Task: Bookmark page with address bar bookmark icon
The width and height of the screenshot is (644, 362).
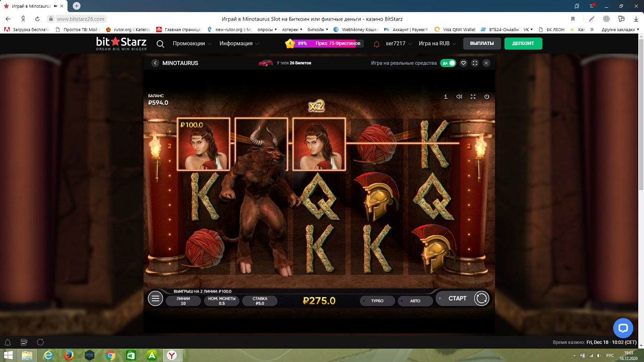Action: click(x=573, y=19)
